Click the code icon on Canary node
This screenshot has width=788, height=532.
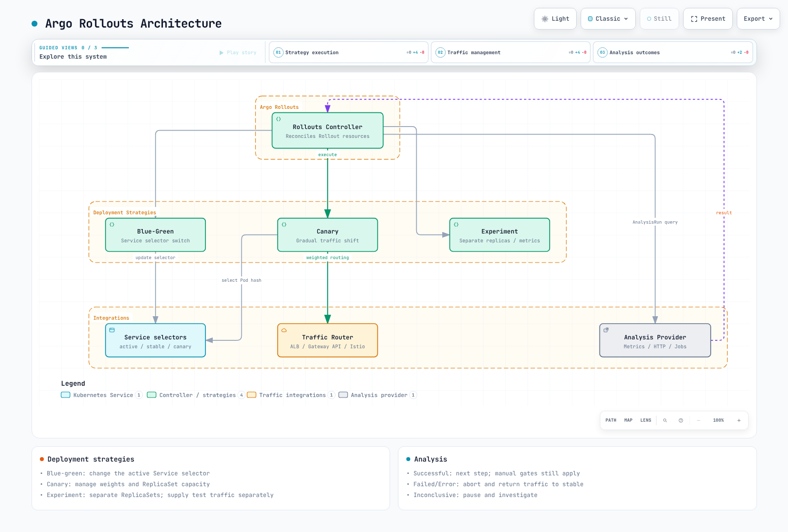pyautogui.click(x=284, y=225)
